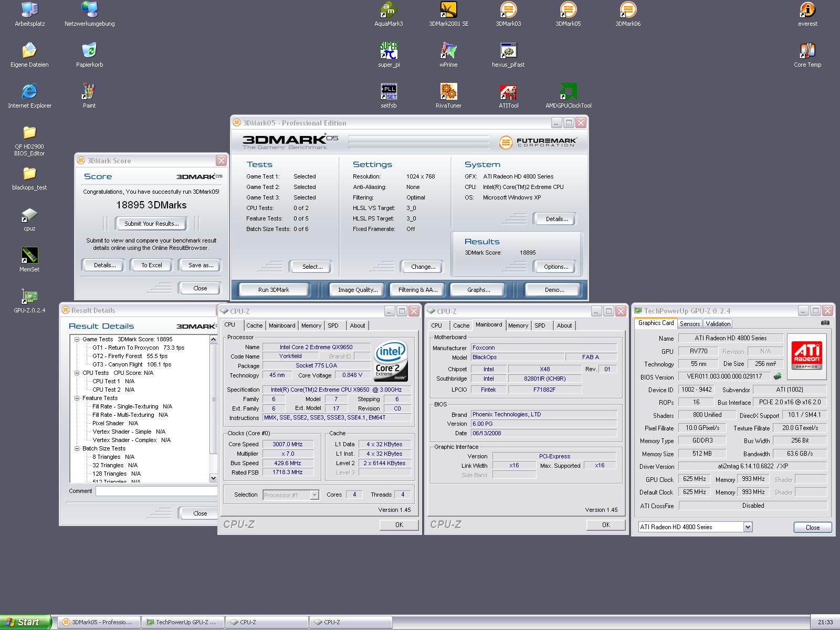Viewport: 840px width, 630px height.
Task: Launch the AquaMark3 shortcut
Action: click(388, 14)
